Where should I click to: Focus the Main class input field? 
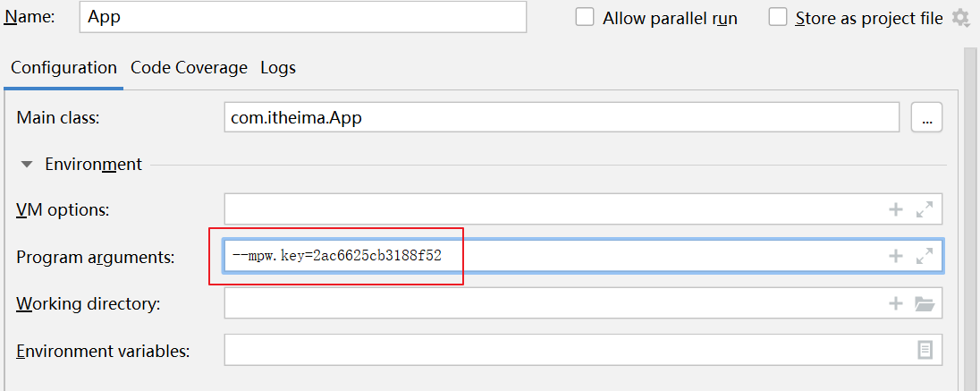[x=561, y=117]
